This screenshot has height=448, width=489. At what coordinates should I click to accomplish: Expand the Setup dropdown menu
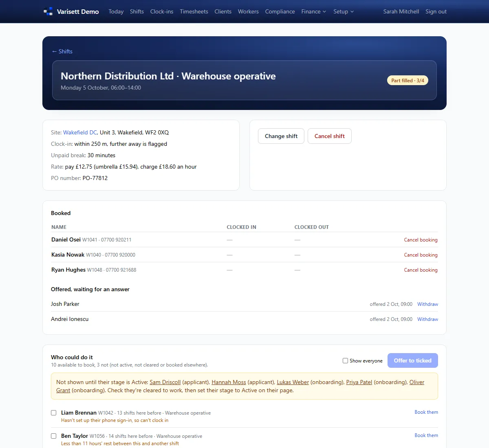click(344, 11)
